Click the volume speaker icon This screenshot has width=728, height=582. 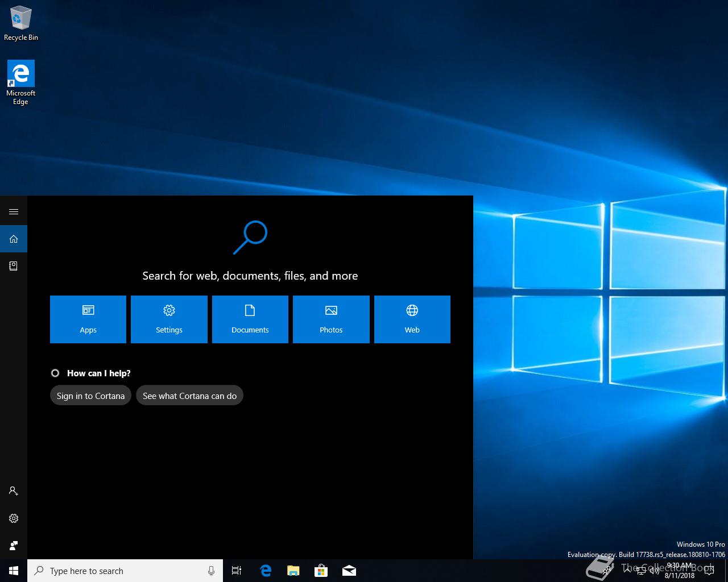653,571
